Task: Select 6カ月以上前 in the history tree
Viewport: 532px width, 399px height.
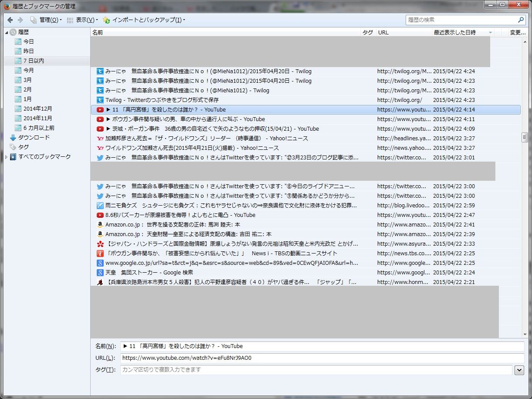Action: tap(39, 128)
